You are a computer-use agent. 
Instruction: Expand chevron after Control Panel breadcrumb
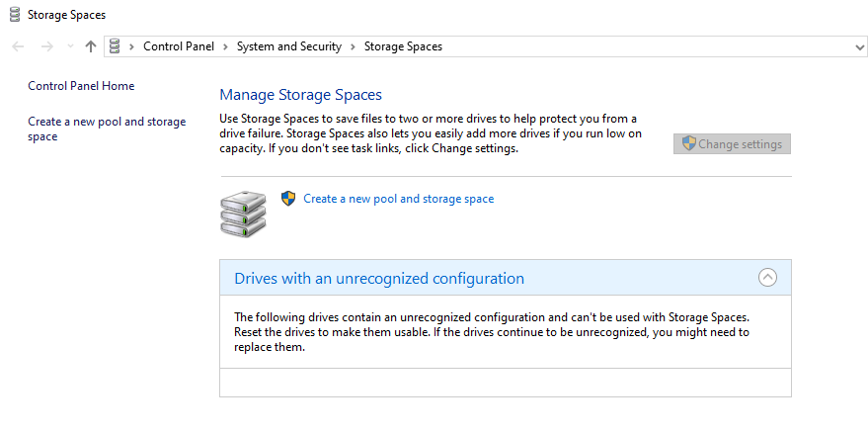coord(226,46)
